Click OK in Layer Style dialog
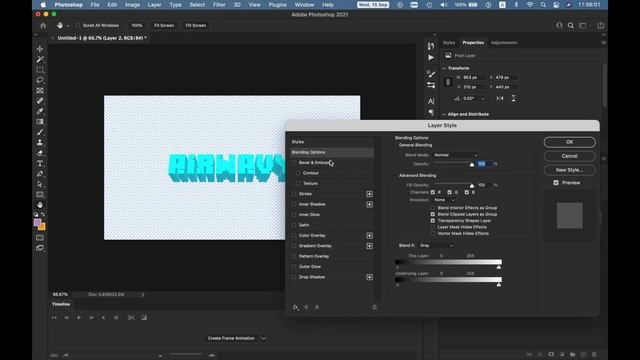 [569, 142]
